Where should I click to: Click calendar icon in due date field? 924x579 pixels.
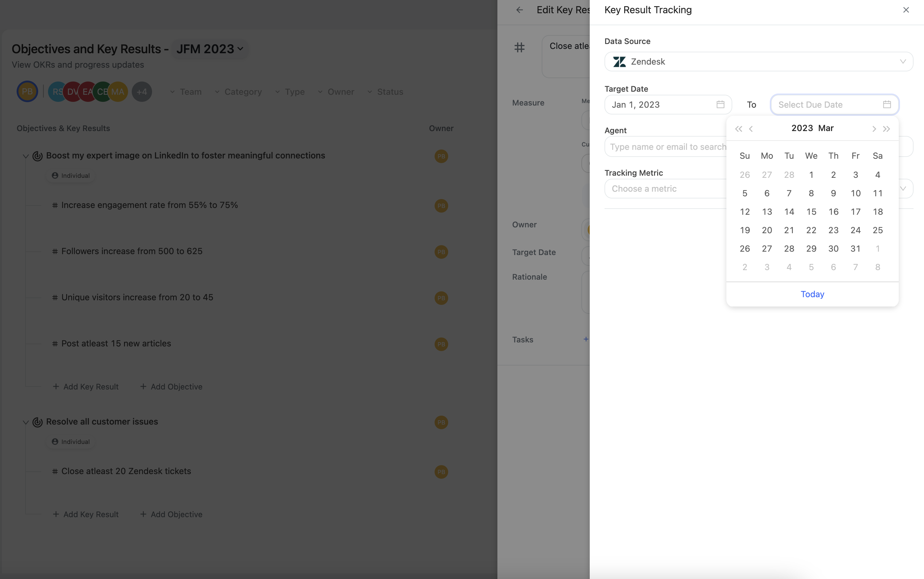[887, 105]
